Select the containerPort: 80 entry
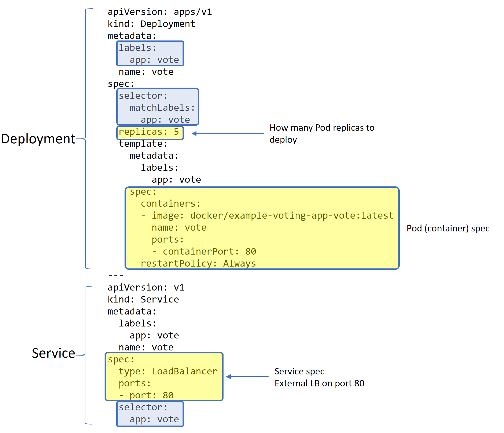This screenshot has height=433, width=504. coord(205,251)
